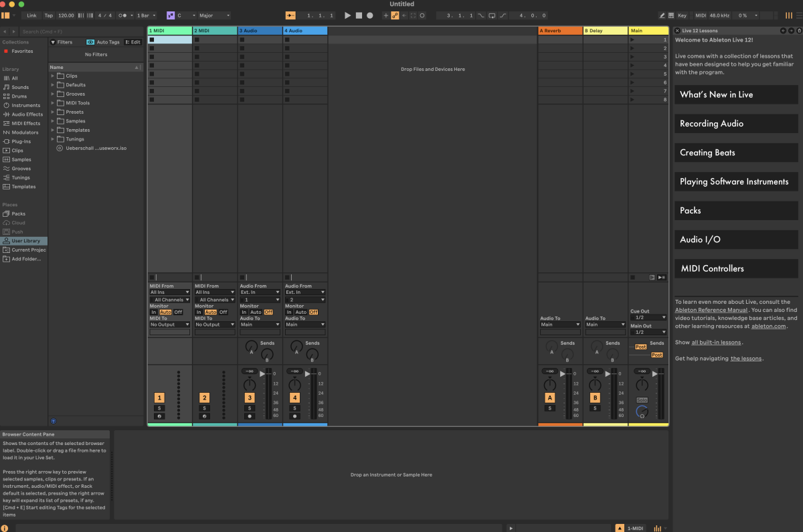Toggle the Main track Solo button
This screenshot has width=803, height=532.
[x=642, y=400]
